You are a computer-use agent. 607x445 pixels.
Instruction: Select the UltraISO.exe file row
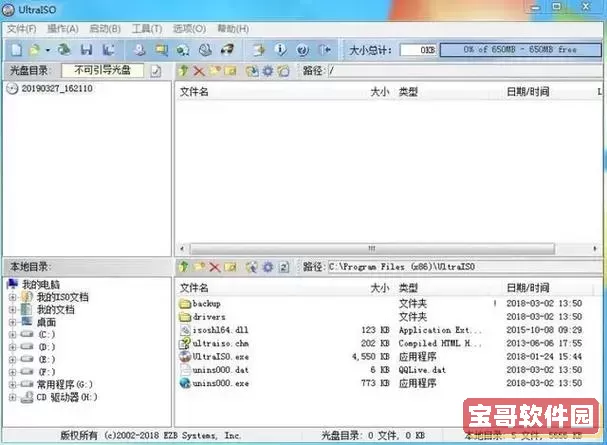tap(381, 356)
